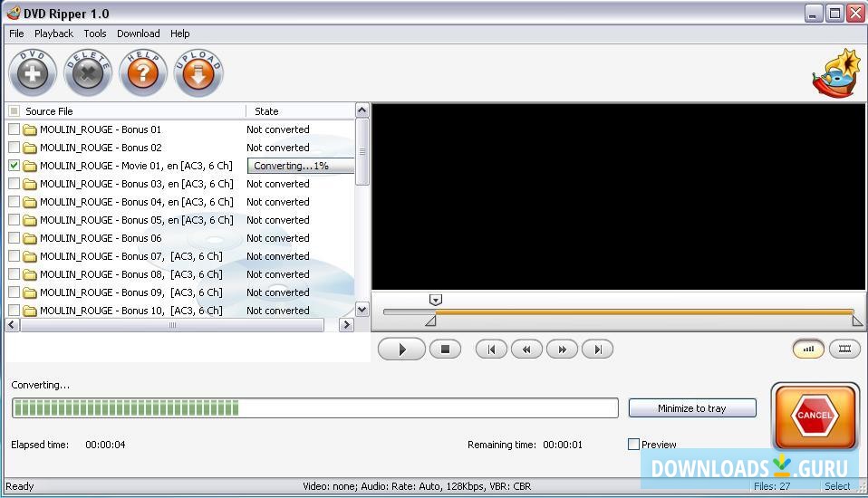Click Minimize to tray button
Viewport: 868px width, 498px height.
692,408
